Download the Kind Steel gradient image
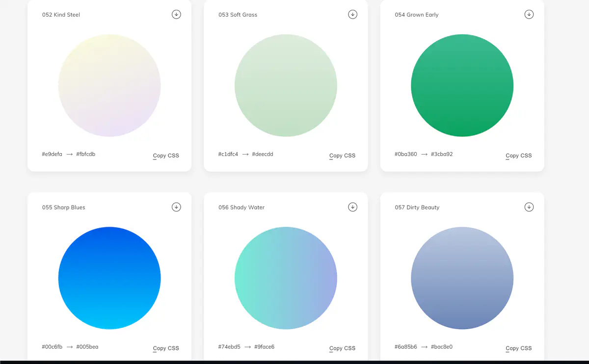Screen dimensions: 589x364 coord(176,14)
